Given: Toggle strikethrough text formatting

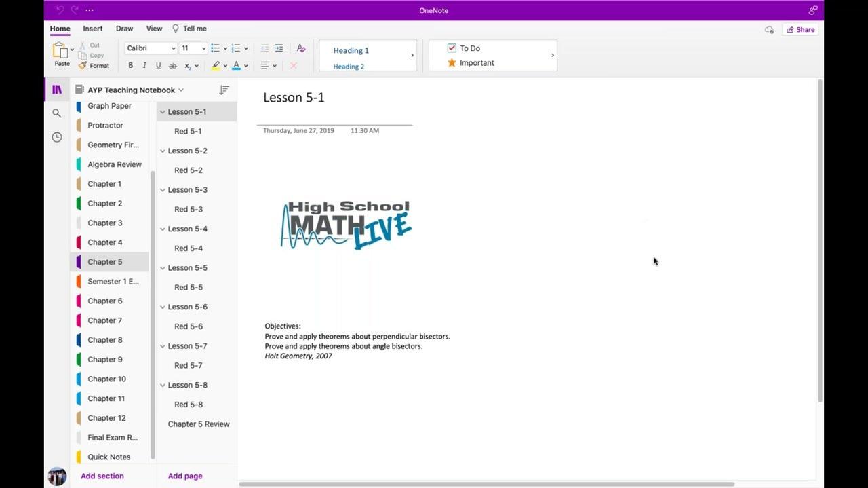Looking at the screenshot, I should pyautogui.click(x=172, y=66).
